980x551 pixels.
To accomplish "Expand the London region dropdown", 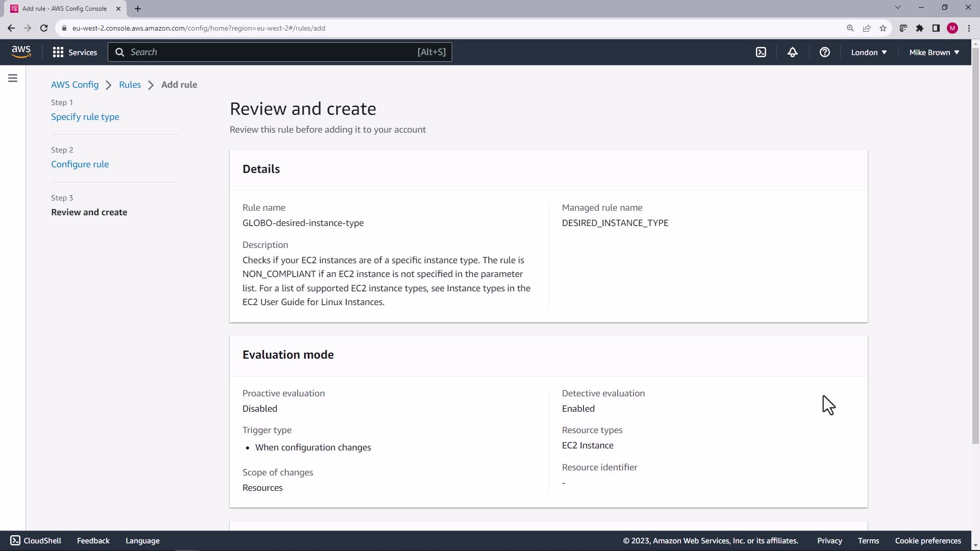I will coord(869,52).
